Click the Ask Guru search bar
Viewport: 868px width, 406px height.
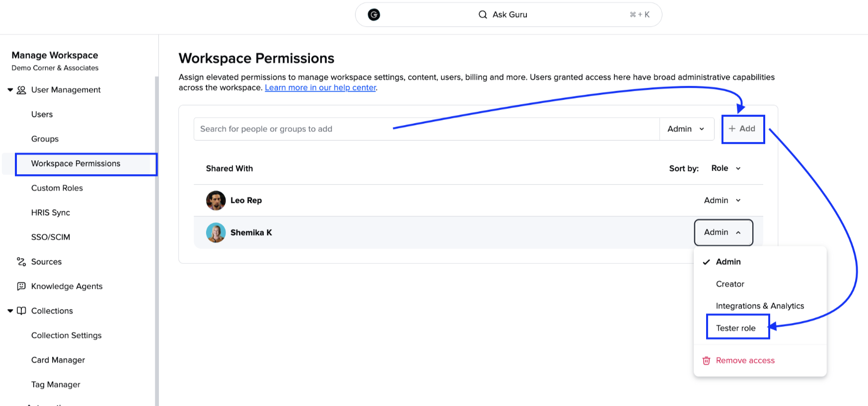pos(508,14)
